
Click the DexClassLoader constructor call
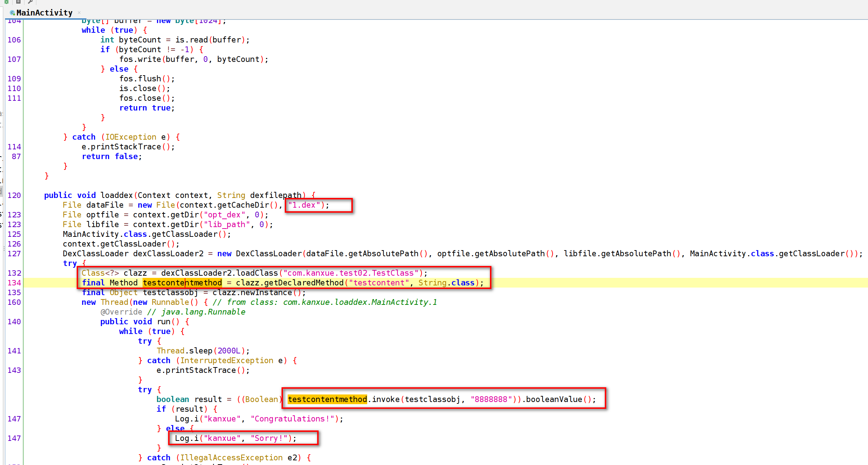tap(269, 254)
